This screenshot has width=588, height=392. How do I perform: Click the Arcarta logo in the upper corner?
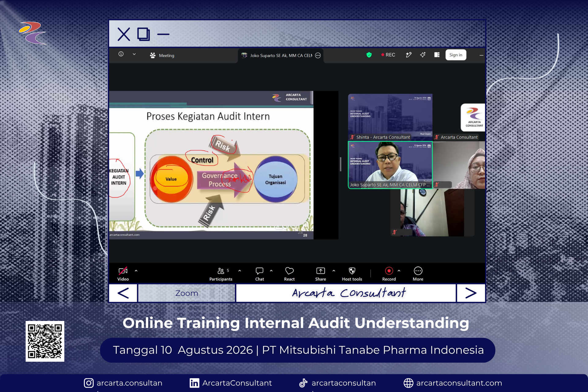pos(33,33)
